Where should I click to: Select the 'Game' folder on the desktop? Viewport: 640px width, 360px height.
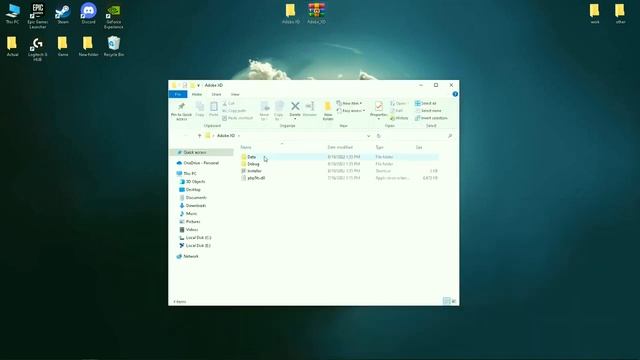tap(62, 46)
